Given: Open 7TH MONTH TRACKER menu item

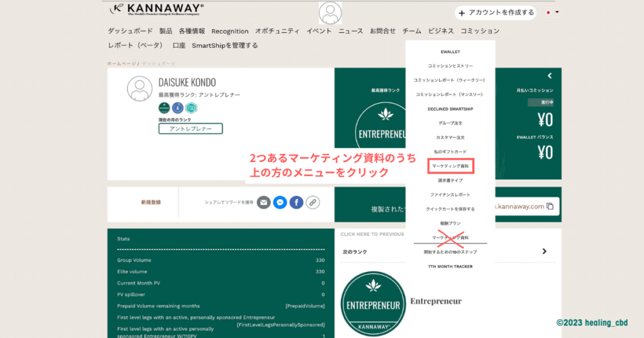Looking at the screenshot, I should (450, 266).
